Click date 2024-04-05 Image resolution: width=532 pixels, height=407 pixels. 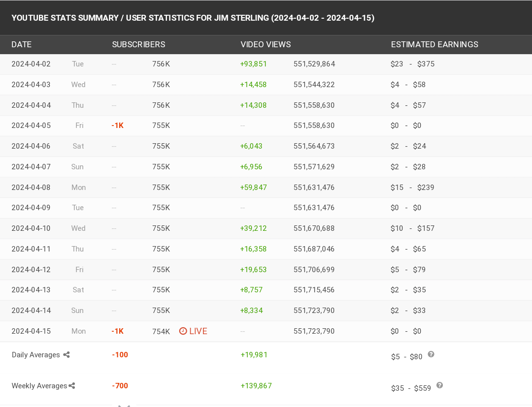(31, 125)
